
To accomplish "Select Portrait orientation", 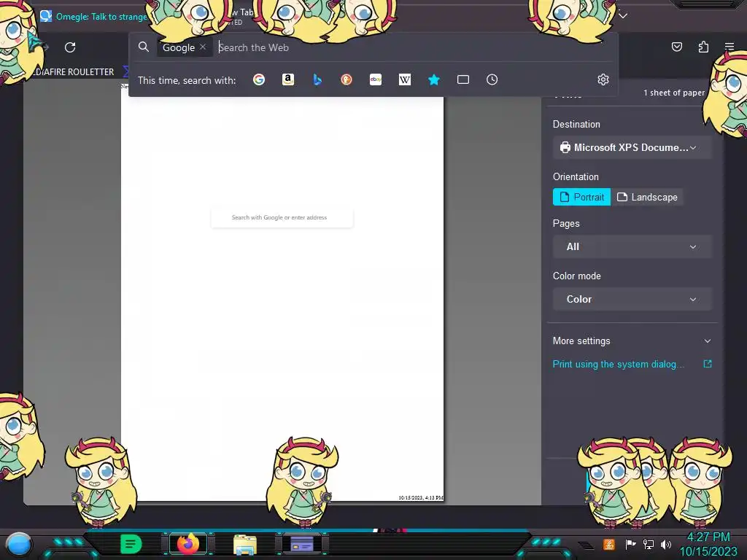I will click(581, 197).
